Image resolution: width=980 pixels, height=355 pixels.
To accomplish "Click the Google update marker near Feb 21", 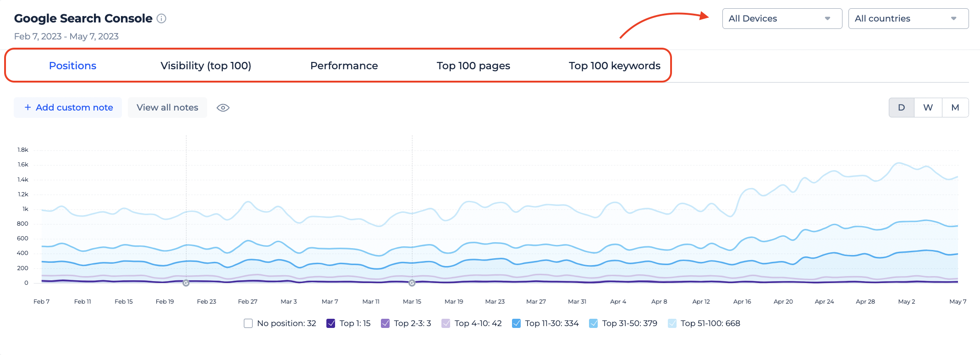I will pos(186,283).
